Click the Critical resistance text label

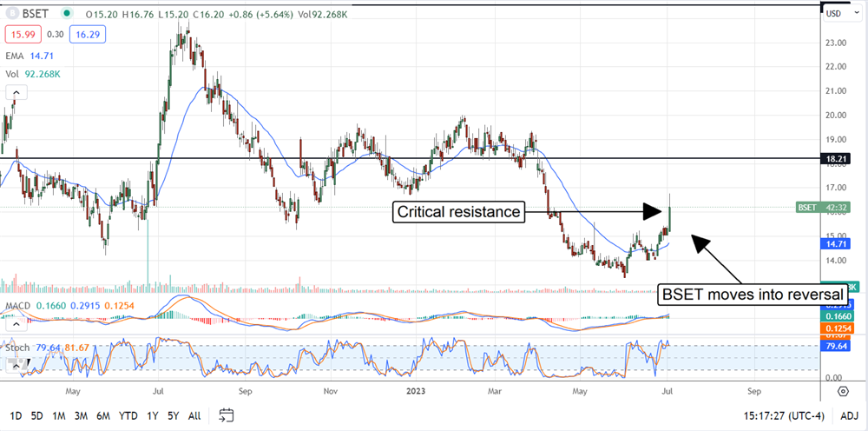point(459,211)
